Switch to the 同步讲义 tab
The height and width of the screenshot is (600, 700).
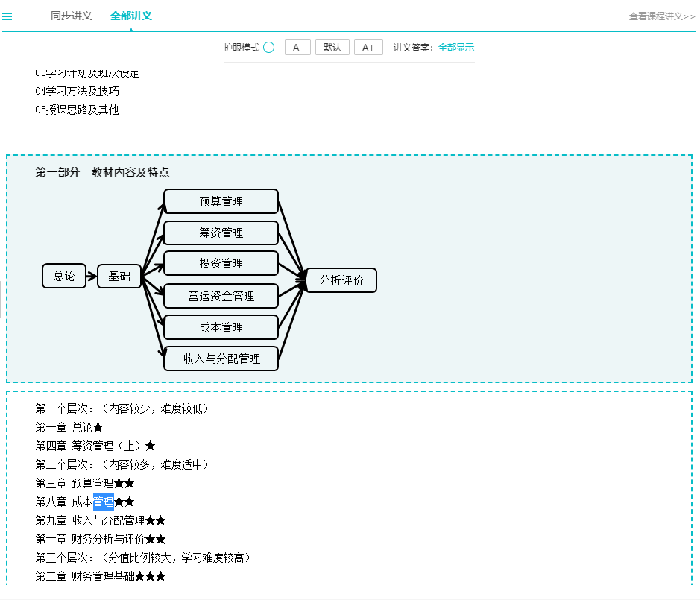pyautogui.click(x=71, y=14)
